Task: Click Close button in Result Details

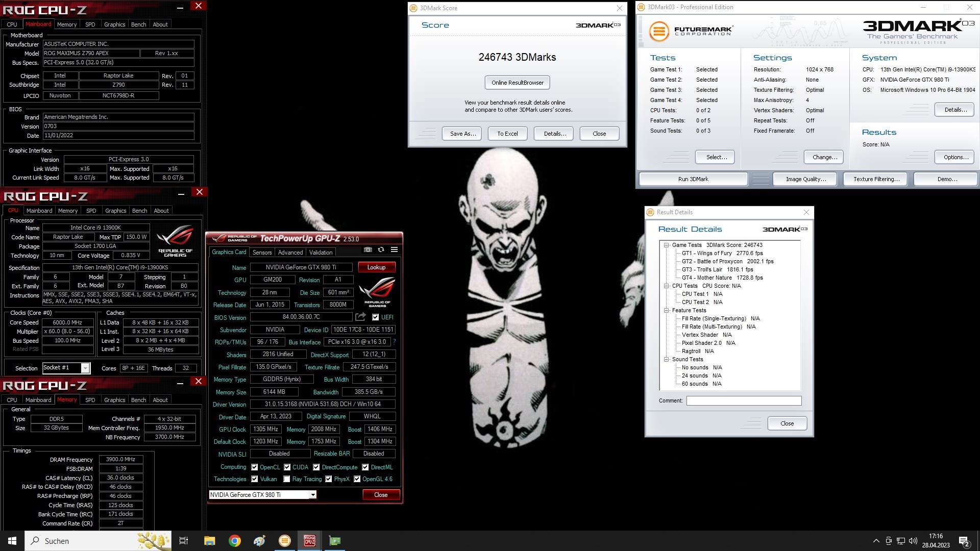Action: pyautogui.click(x=787, y=423)
